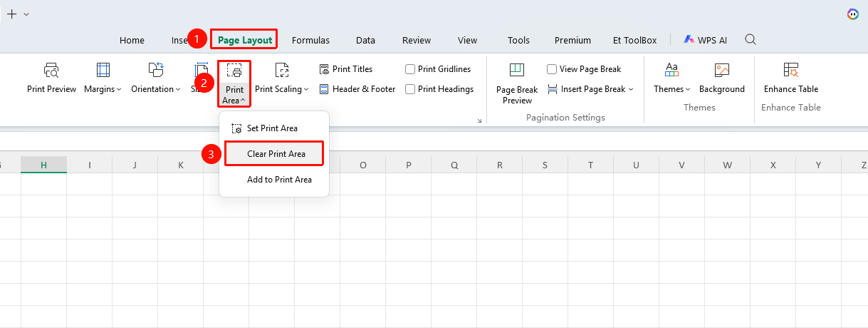Select column H header
The width and height of the screenshot is (868, 328).
point(43,165)
